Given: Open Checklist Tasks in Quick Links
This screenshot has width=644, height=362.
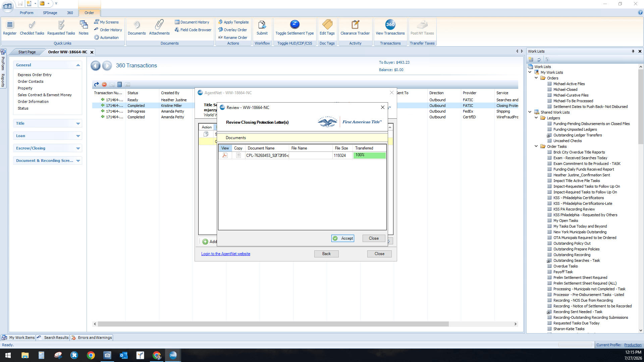Looking at the screenshot, I should coord(32,27).
